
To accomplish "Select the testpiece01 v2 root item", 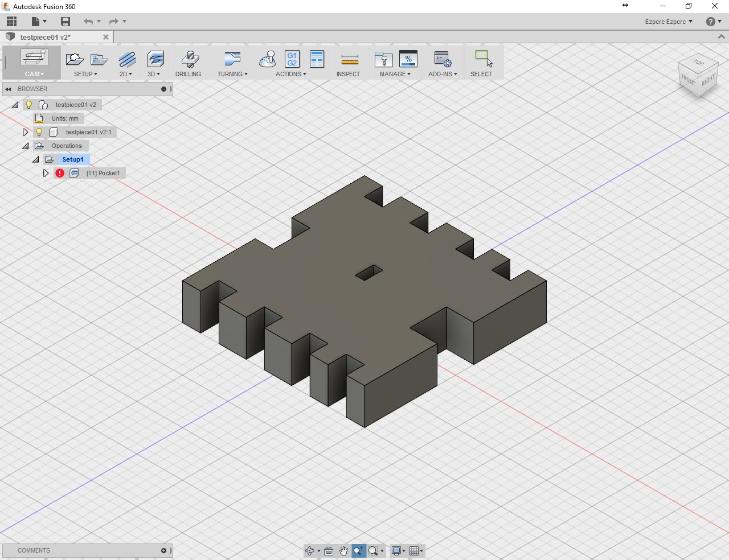I will [x=76, y=105].
